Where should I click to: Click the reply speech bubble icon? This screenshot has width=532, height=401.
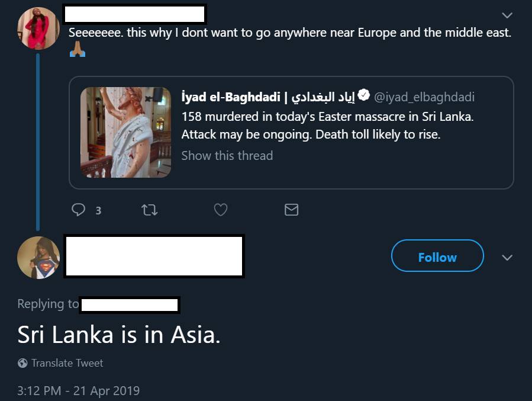[78, 210]
